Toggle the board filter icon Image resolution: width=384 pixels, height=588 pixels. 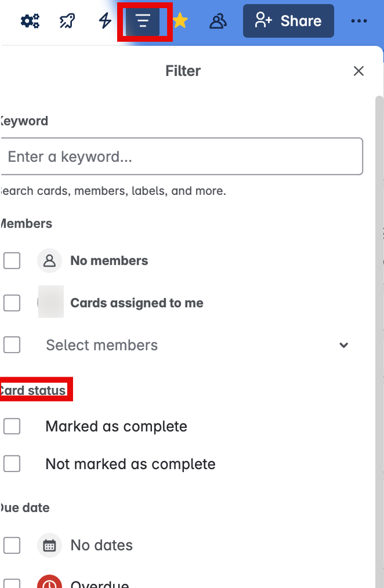coord(143,21)
